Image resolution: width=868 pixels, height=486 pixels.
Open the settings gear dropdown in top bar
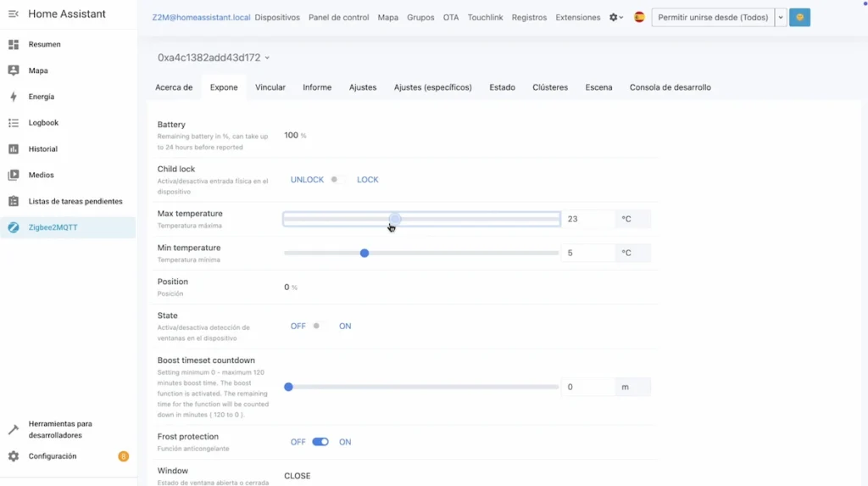(616, 18)
